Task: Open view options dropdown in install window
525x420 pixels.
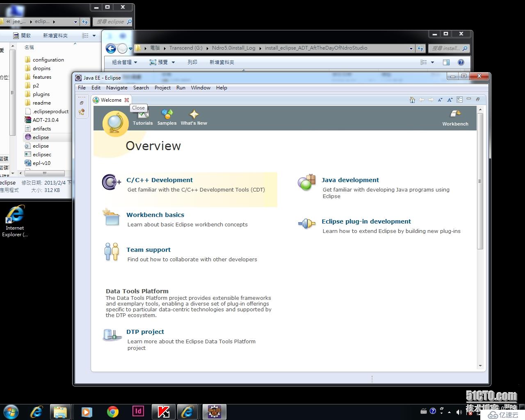Action: [432, 62]
